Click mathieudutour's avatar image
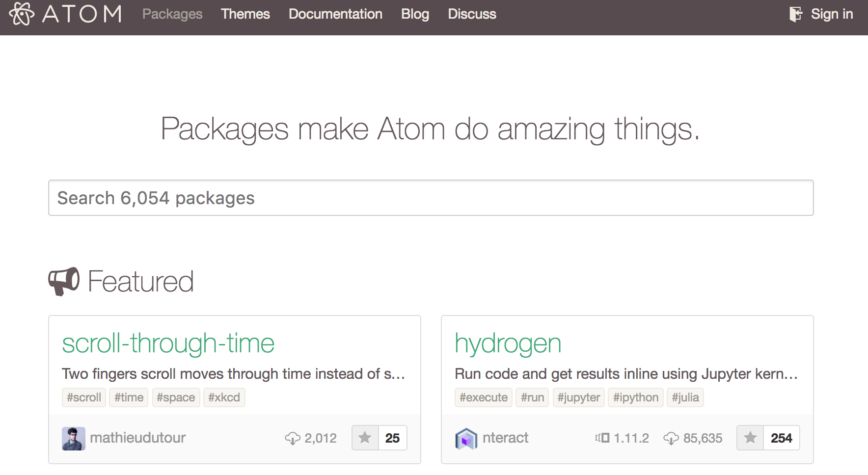The height and width of the screenshot is (475, 868). coord(74,438)
